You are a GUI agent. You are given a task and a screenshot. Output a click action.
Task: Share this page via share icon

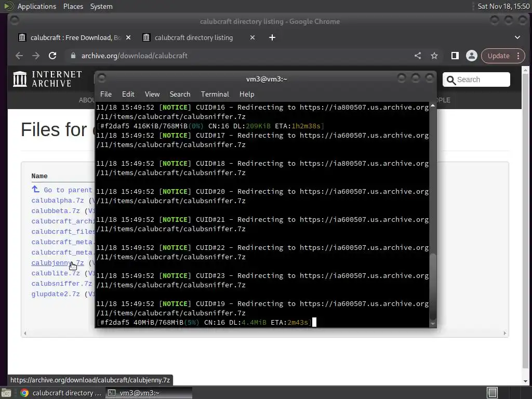418,56
